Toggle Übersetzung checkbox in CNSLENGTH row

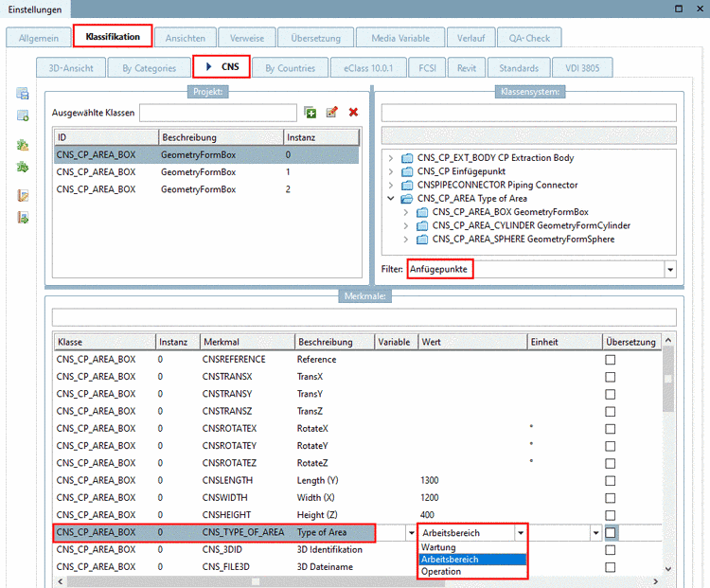click(x=611, y=480)
